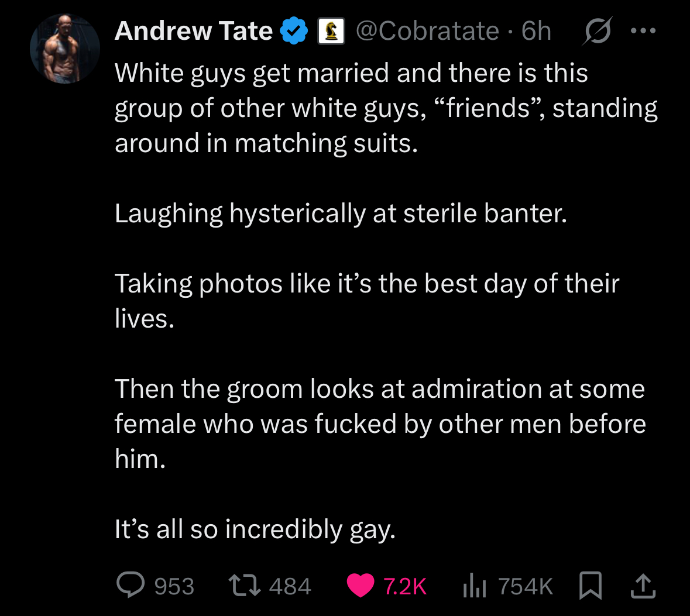This screenshot has width=690, height=616.
Task: Open the Grok explain-post icon
Action: click(598, 31)
